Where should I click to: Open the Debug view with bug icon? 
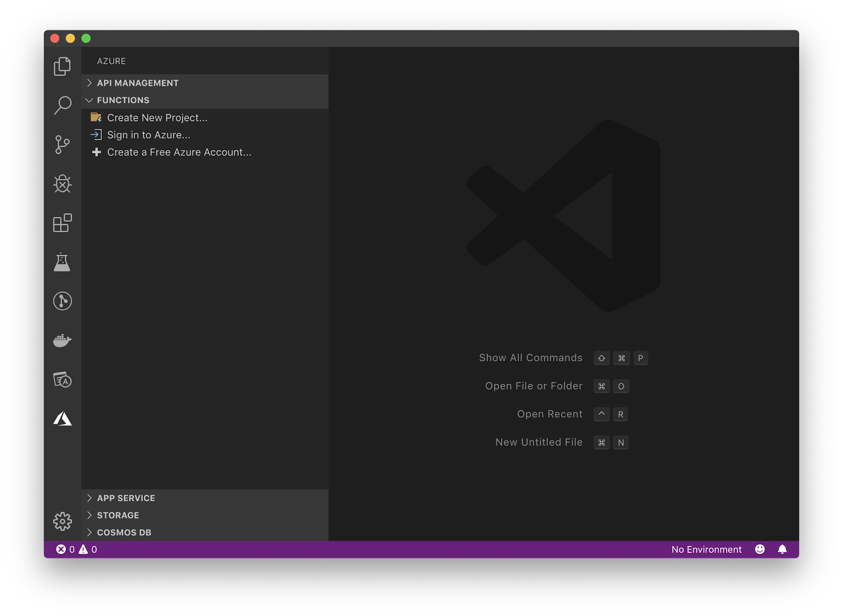[62, 184]
